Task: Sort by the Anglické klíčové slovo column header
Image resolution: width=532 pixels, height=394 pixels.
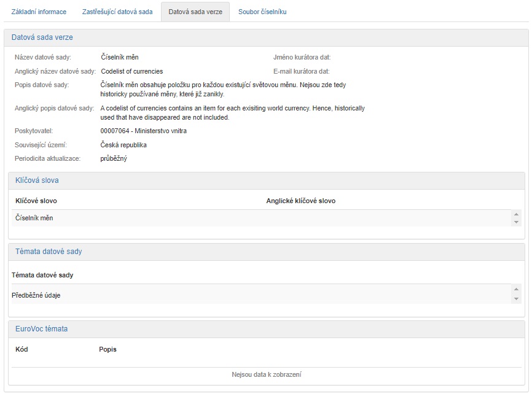Action: 300,201
